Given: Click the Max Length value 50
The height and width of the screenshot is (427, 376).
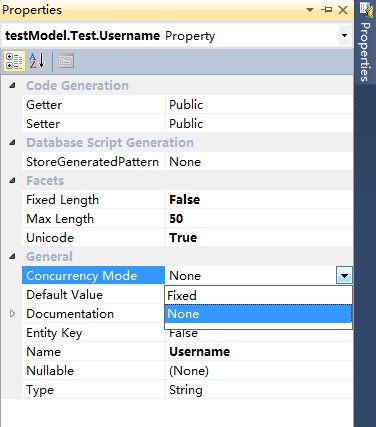Looking at the screenshot, I should (x=176, y=219).
